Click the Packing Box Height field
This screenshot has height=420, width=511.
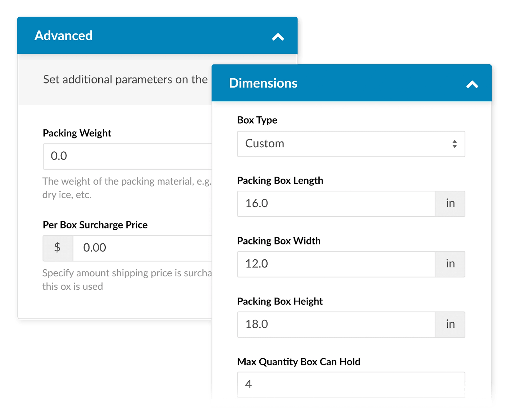pyautogui.click(x=336, y=325)
